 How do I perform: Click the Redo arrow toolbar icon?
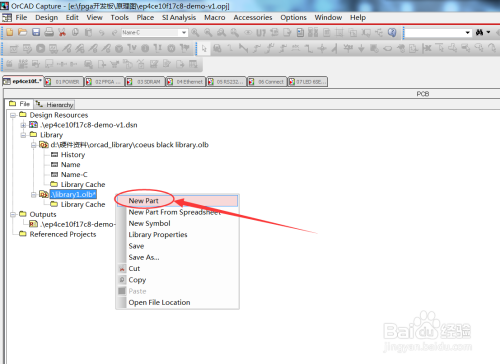114,32
